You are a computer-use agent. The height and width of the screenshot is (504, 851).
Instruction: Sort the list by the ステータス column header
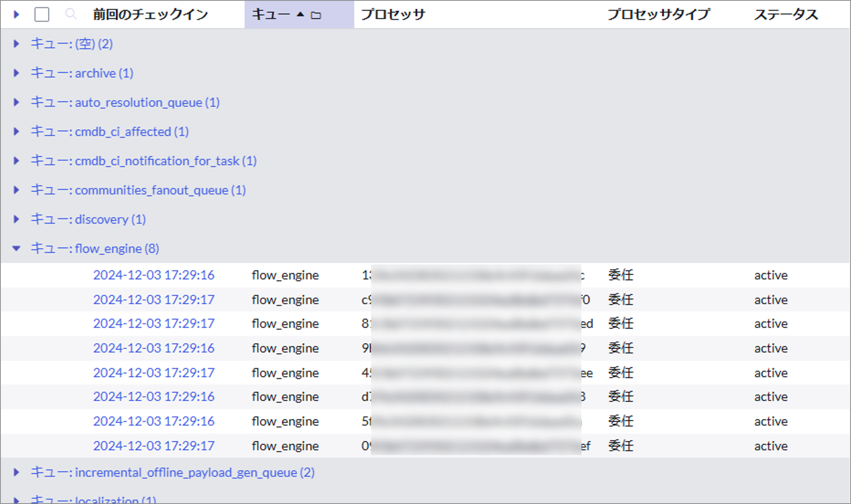[x=786, y=14]
